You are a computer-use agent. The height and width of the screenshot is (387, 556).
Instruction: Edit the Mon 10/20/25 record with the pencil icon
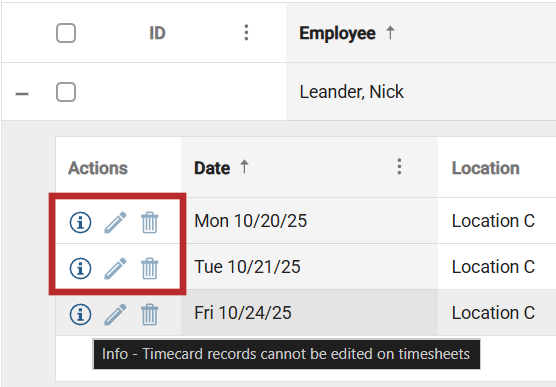[x=115, y=222]
